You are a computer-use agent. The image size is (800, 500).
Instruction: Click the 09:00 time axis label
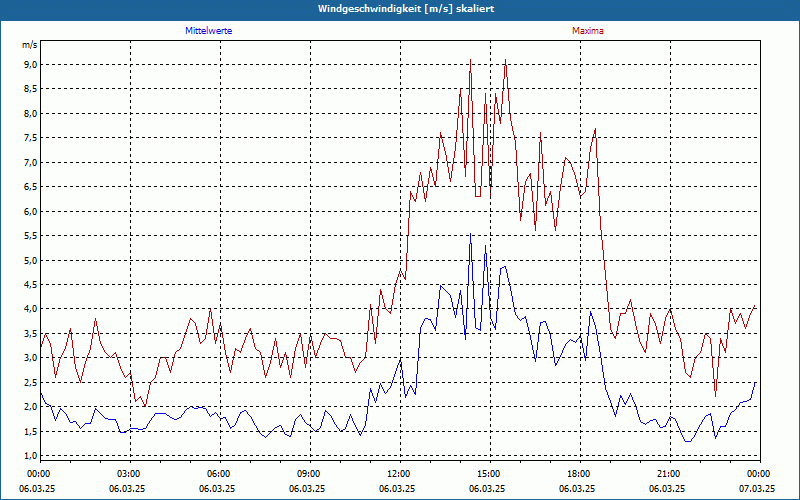pos(310,474)
